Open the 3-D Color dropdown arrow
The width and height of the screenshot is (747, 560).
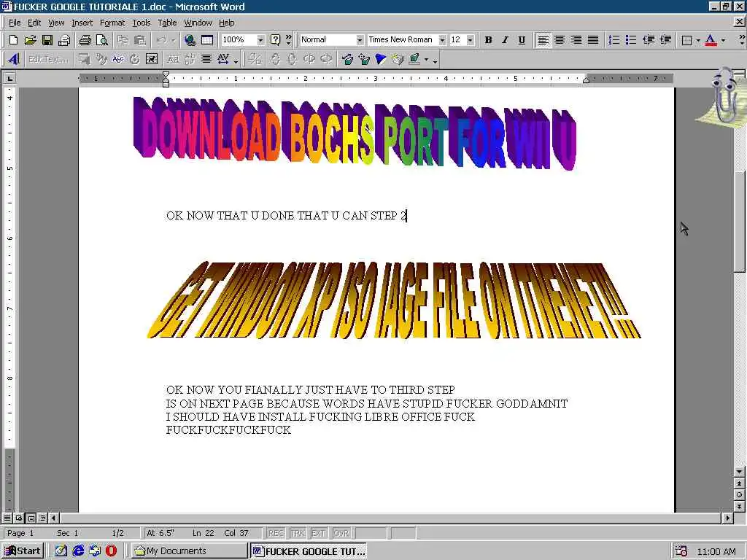[426, 60]
